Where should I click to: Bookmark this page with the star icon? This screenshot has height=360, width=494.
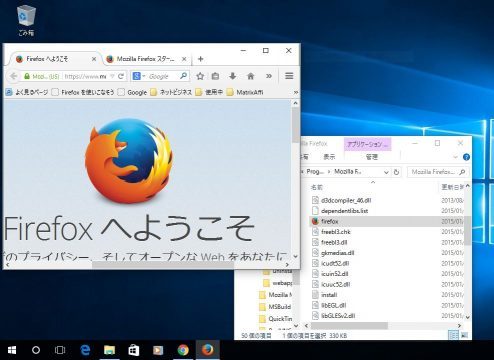tap(200, 76)
